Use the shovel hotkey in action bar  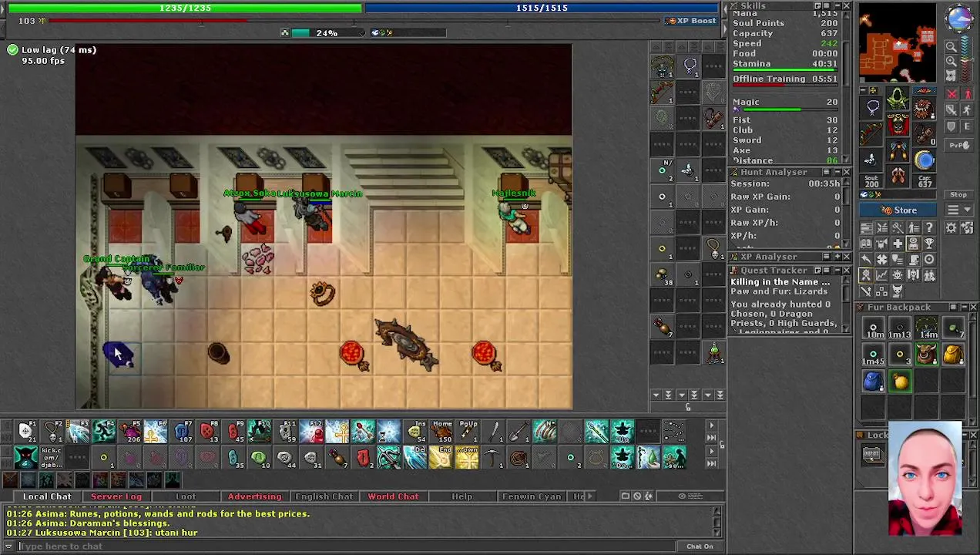[x=518, y=431]
